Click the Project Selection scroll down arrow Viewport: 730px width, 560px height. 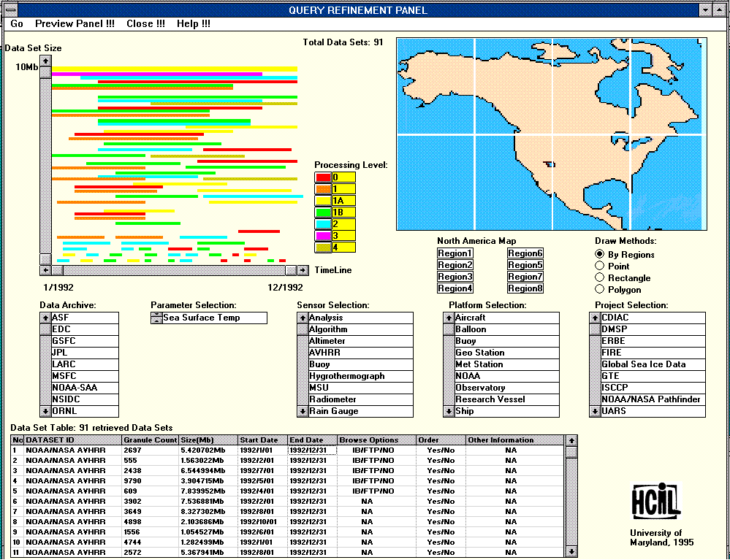tap(595, 411)
